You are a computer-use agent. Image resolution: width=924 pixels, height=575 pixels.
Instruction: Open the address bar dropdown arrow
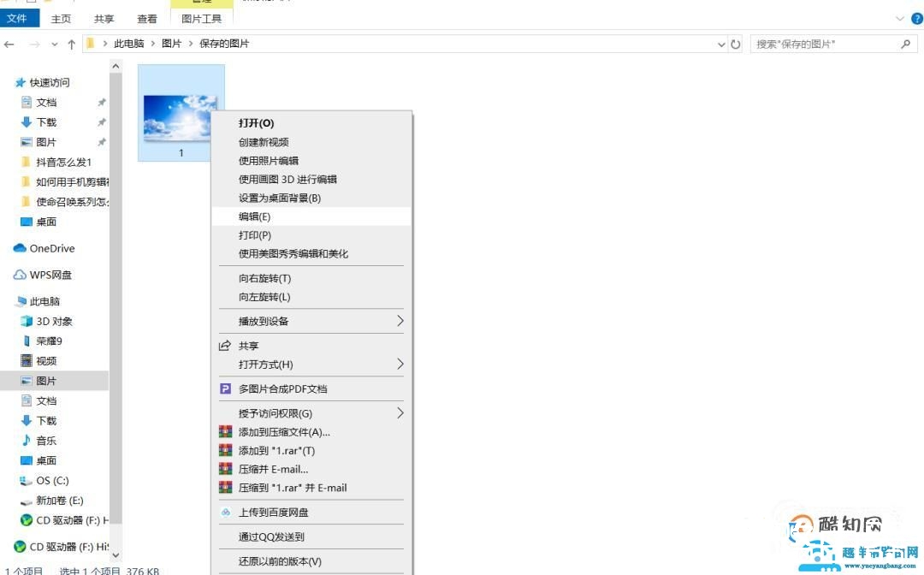[721, 44]
